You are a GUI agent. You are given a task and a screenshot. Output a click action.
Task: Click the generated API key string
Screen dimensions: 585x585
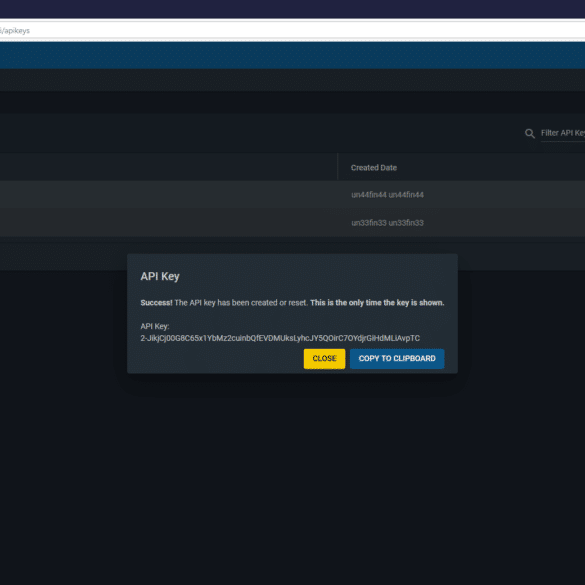pyautogui.click(x=280, y=338)
